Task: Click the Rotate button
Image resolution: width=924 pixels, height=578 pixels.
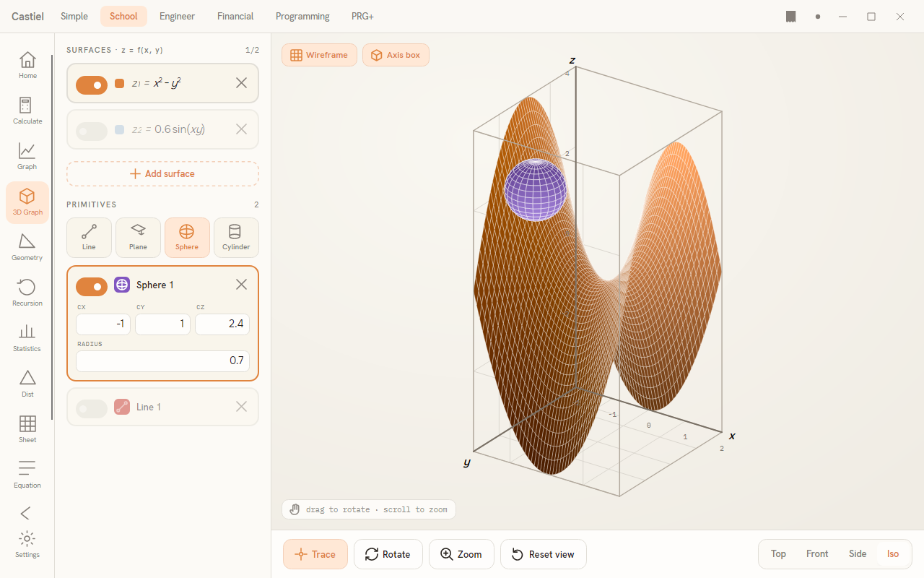Action: [388, 554]
